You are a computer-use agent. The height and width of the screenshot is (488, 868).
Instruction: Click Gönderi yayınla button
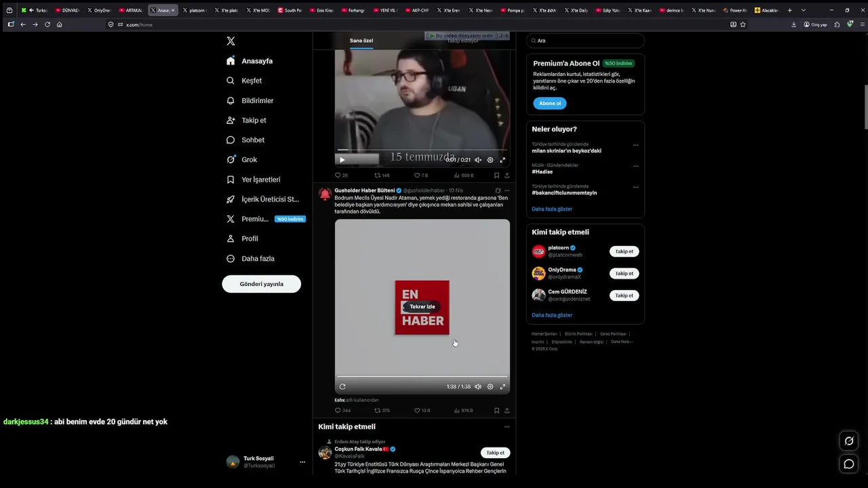pos(262,284)
